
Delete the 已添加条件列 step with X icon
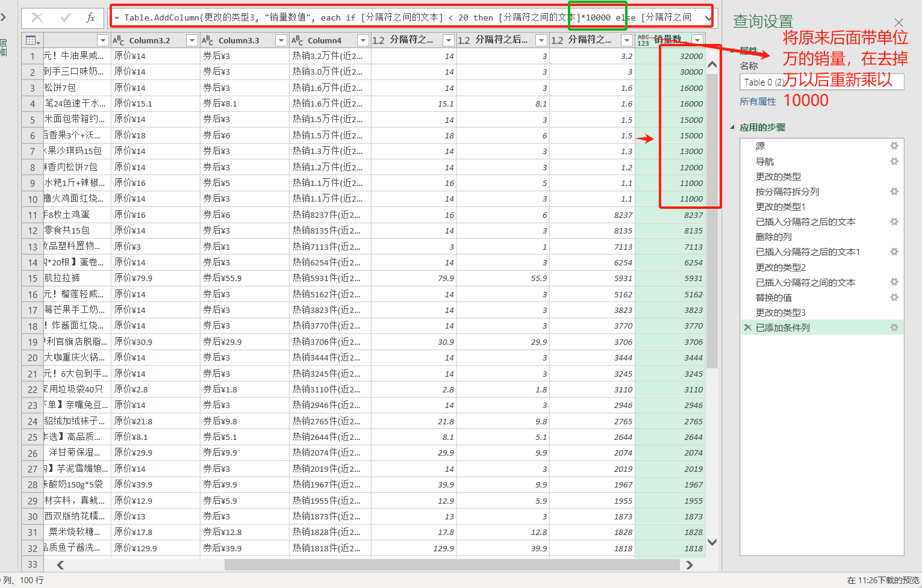click(747, 327)
